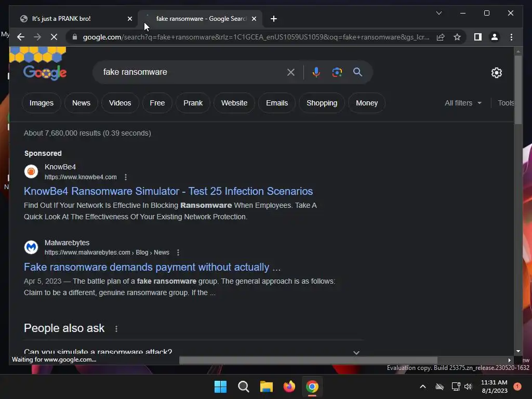
Task: Open the volume control
Action: pos(468,387)
